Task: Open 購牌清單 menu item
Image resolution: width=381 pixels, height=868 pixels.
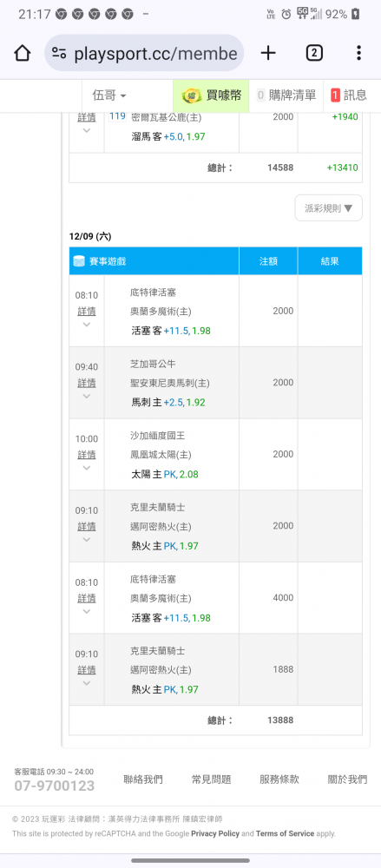Action: tap(286, 95)
